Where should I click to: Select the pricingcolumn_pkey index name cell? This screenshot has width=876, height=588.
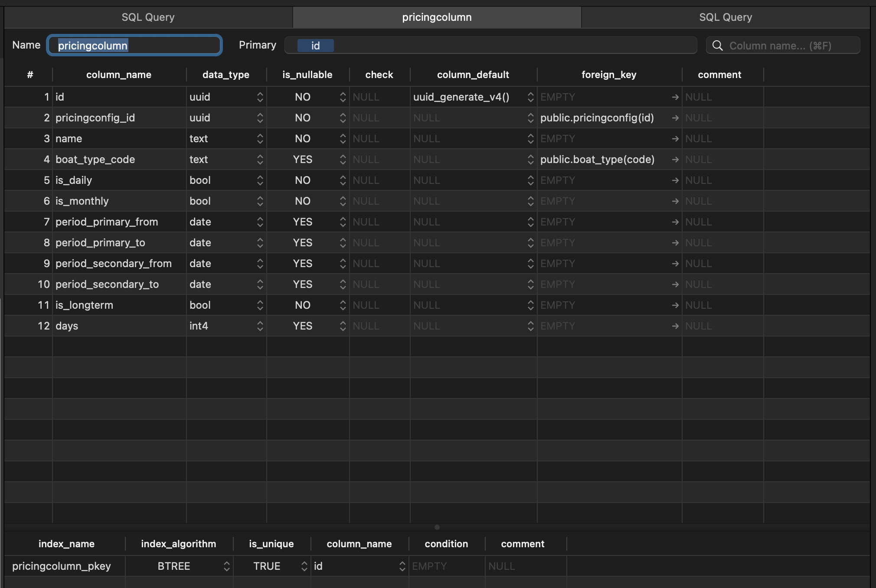point(61,566)
